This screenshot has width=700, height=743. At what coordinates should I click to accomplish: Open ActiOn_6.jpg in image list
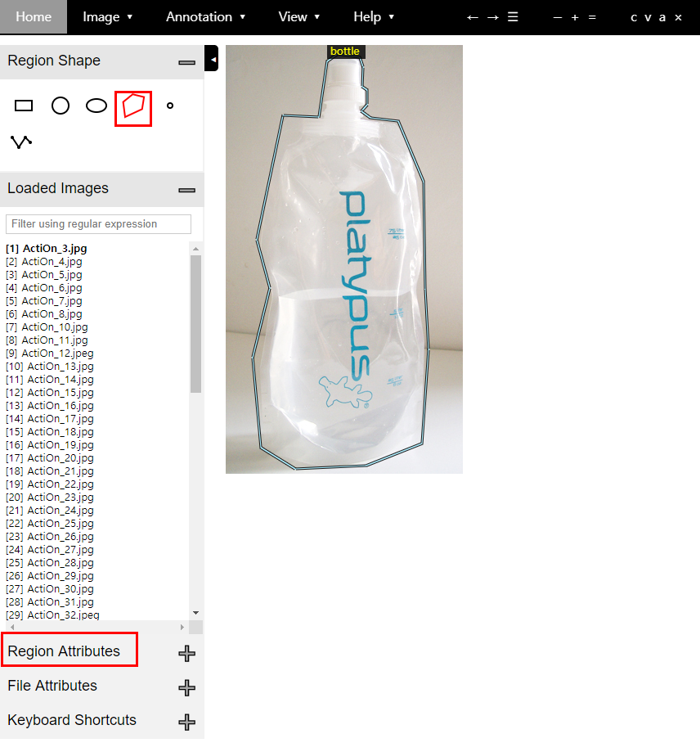click(44, 288)
